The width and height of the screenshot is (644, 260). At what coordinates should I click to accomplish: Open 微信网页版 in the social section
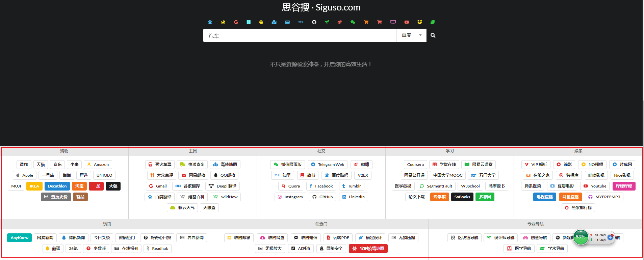(287, 165)
